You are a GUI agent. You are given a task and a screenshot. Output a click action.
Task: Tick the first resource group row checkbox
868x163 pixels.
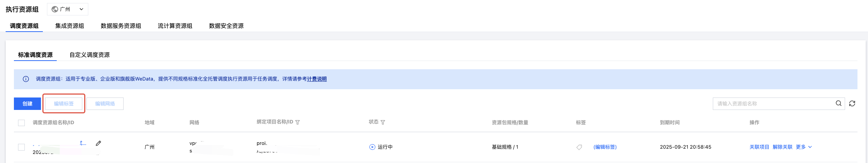pyautogui.click(x=21, y=147)
